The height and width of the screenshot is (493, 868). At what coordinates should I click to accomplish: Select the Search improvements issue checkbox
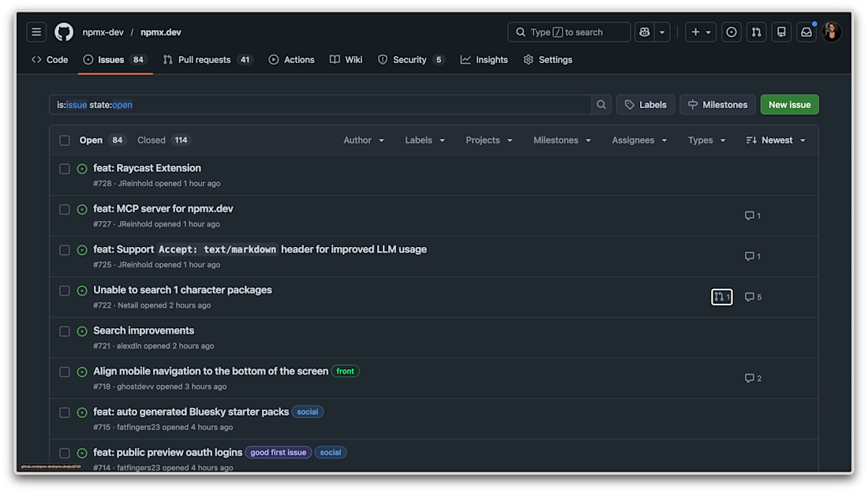tap(65, 331)
